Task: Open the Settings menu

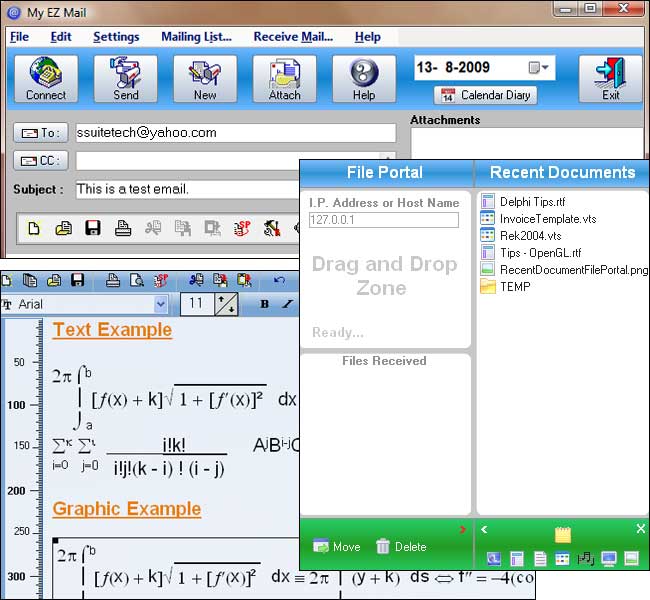Action: 116,37
